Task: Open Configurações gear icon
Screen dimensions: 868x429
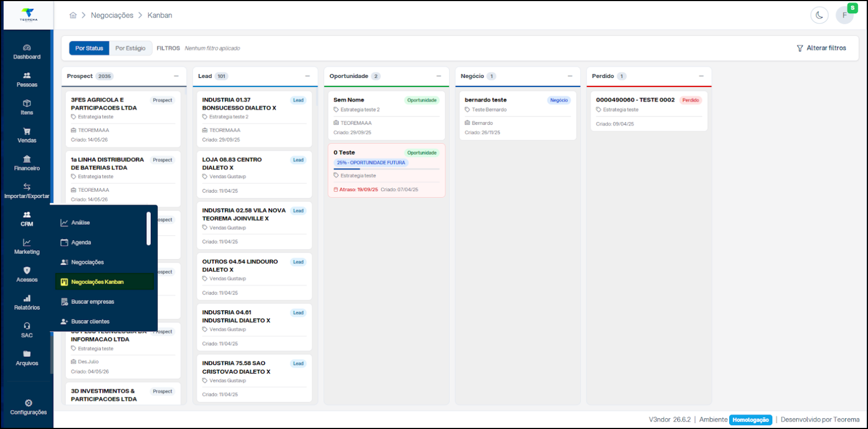Action: tap(28, 403)
